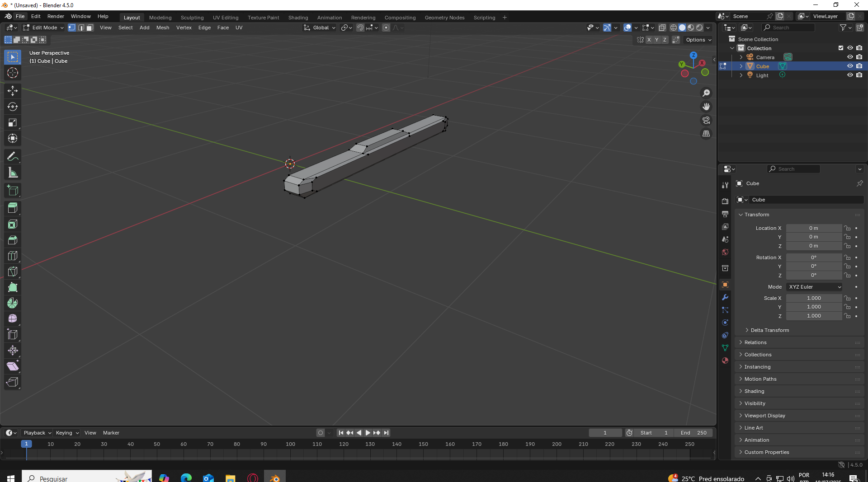The image size is (868, 482).
Task: Activate the Inset Faces tool
Action: click(x=13, y=224)
